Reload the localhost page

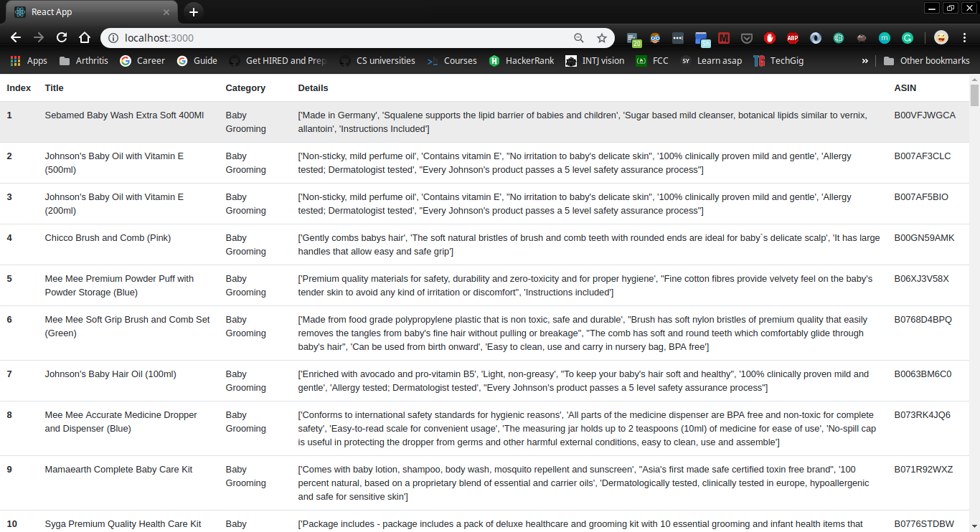pyautogui.click(x=62, y=38)
